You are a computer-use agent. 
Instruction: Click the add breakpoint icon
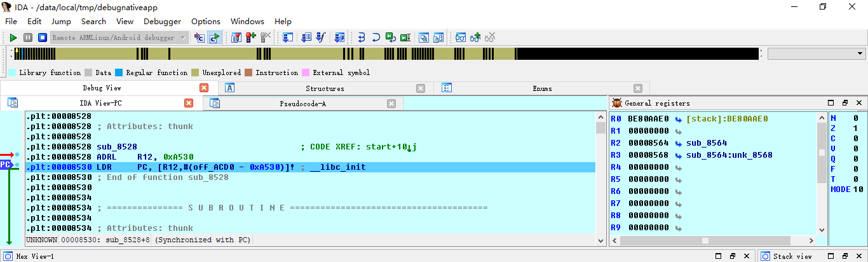click(251, 38)
